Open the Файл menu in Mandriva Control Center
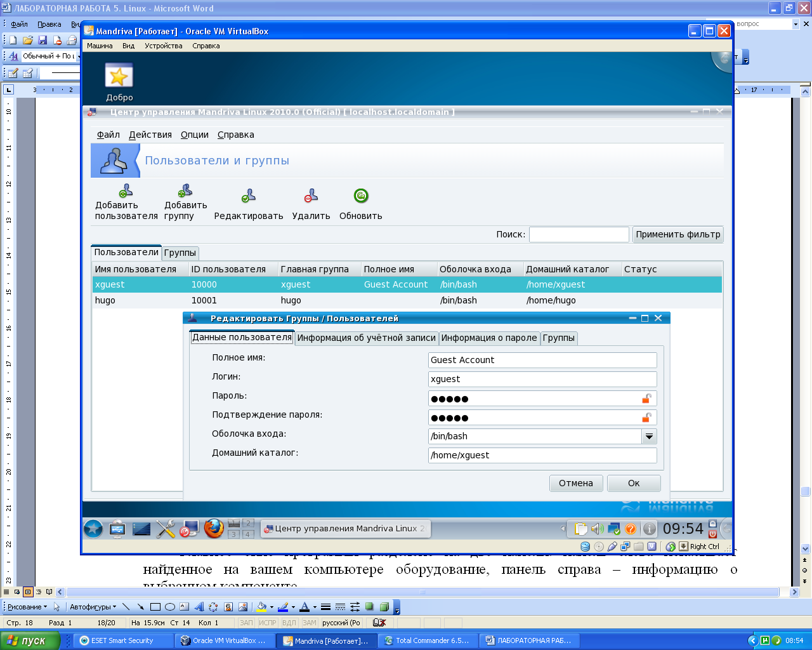This screenshot has width=812, height=650. click(x=108, y=135)
